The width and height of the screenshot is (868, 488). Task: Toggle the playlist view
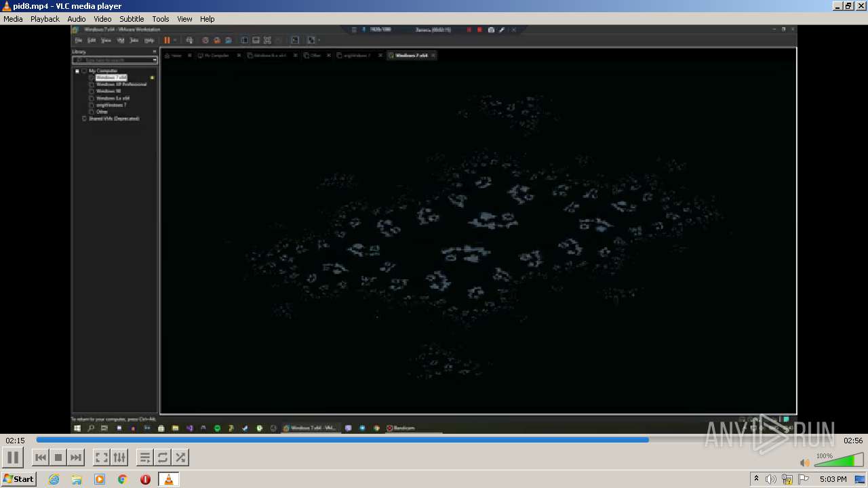coord(145,457)
